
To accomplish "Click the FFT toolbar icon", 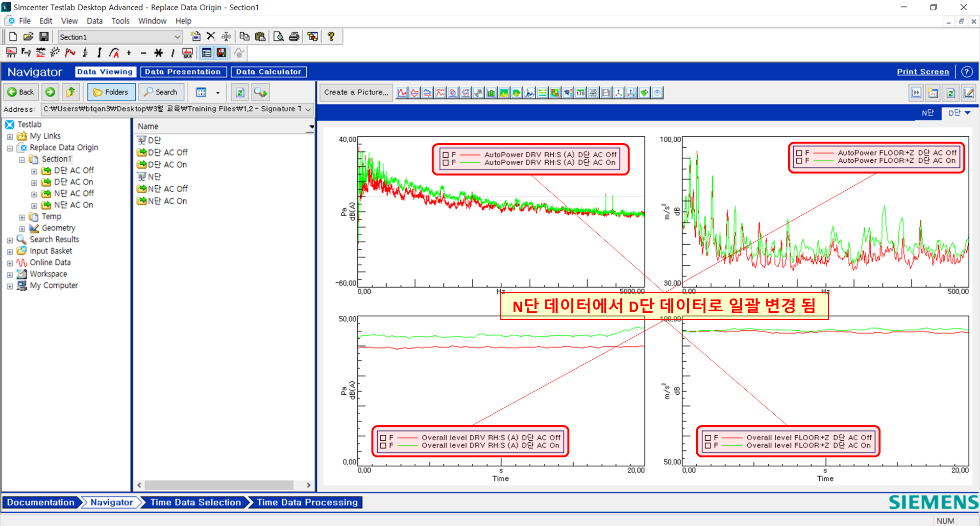I will 11,52.
